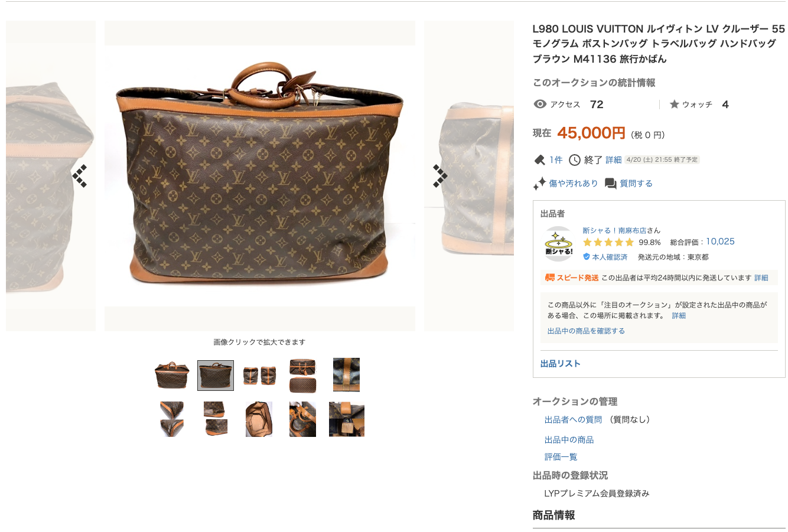Open 評価一覧 link

(x=561, y=457)
